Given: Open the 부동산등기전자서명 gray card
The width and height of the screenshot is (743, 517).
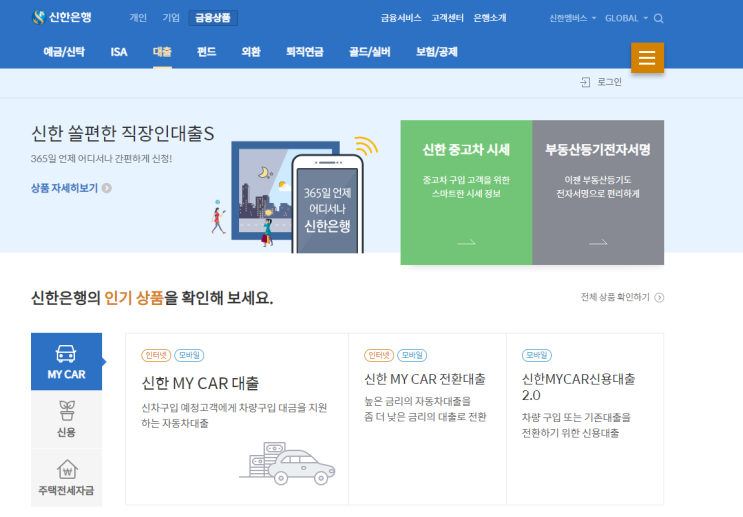Looking at the screenshot, I should pos(598,192).
